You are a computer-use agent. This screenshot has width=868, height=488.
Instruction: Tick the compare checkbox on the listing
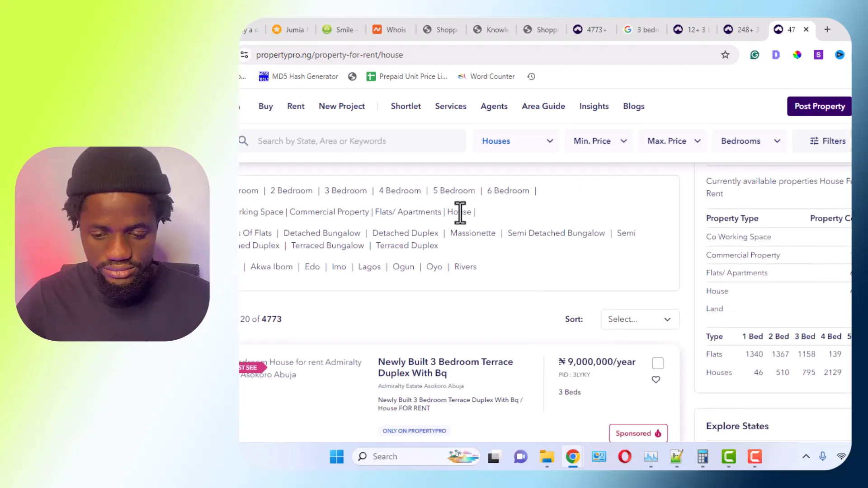click(x=658, y=363)
